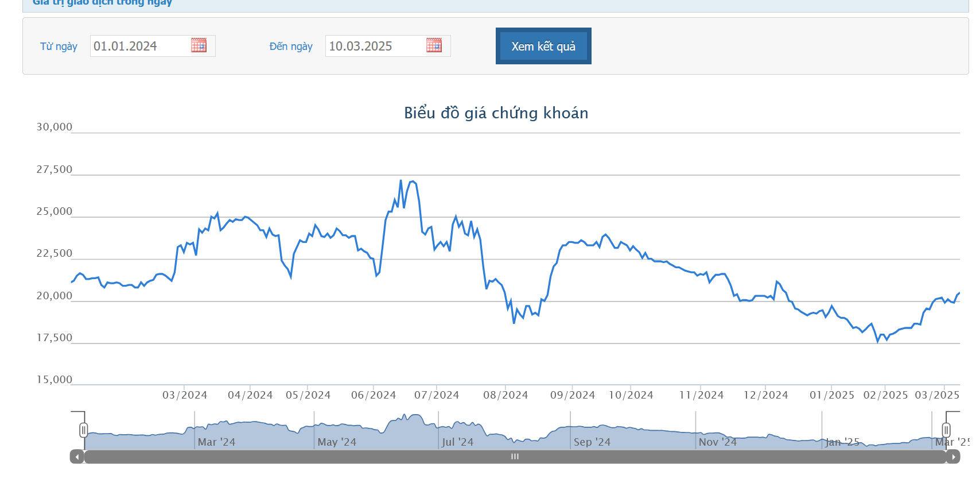Click the 17,500 y-axis label

click(x=55, y=338)
